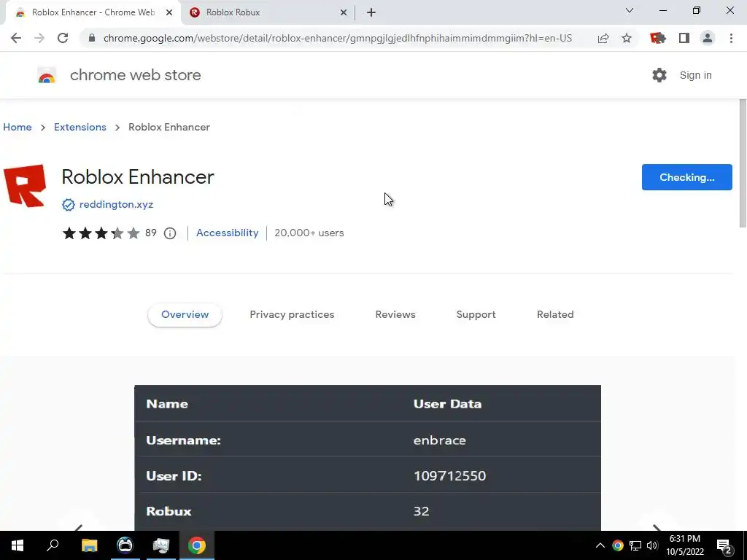The height and width of the screenshot is (560, 747).
Task: Bookmark this tab with the star
Action: click(x=627, y=38)
